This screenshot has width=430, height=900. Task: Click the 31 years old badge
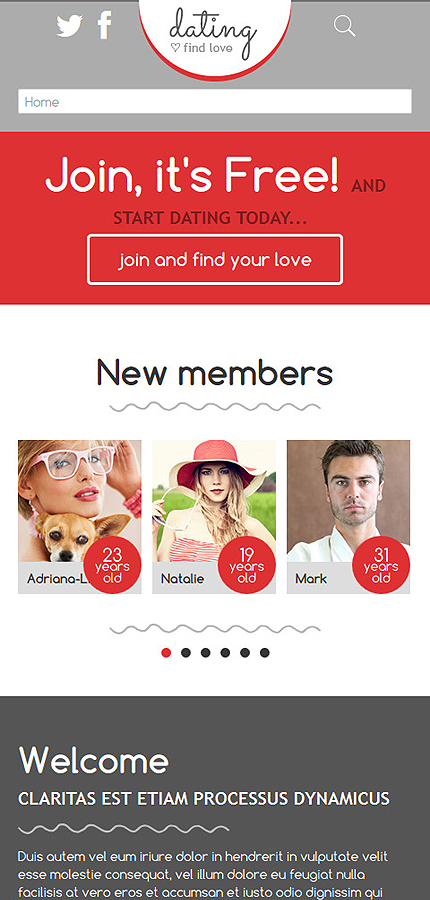(381, 565)
